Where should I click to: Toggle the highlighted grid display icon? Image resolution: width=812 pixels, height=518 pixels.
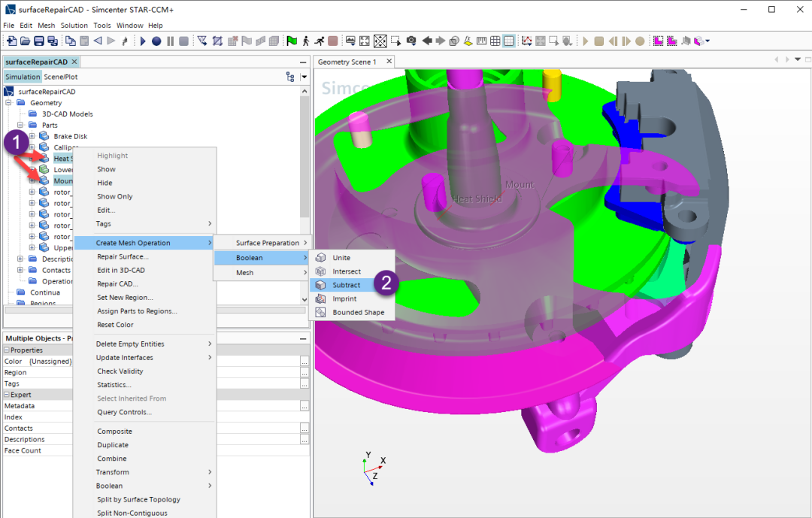509,41
